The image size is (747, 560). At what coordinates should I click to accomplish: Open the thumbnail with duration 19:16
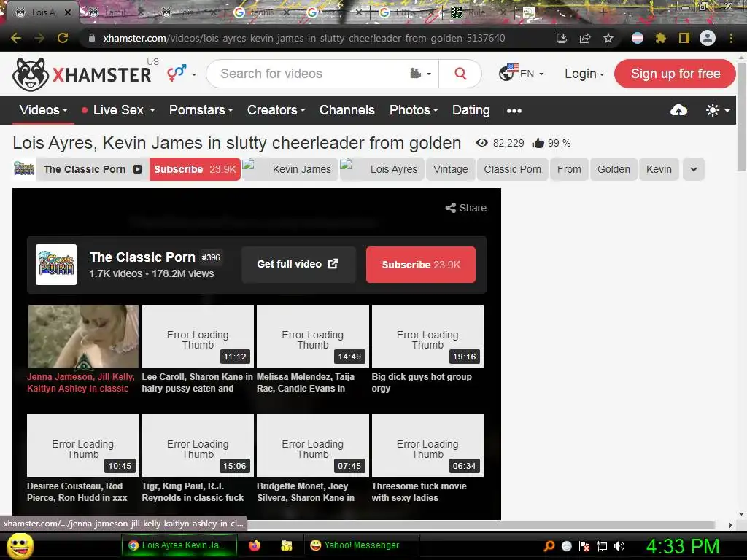click(427, 336)
